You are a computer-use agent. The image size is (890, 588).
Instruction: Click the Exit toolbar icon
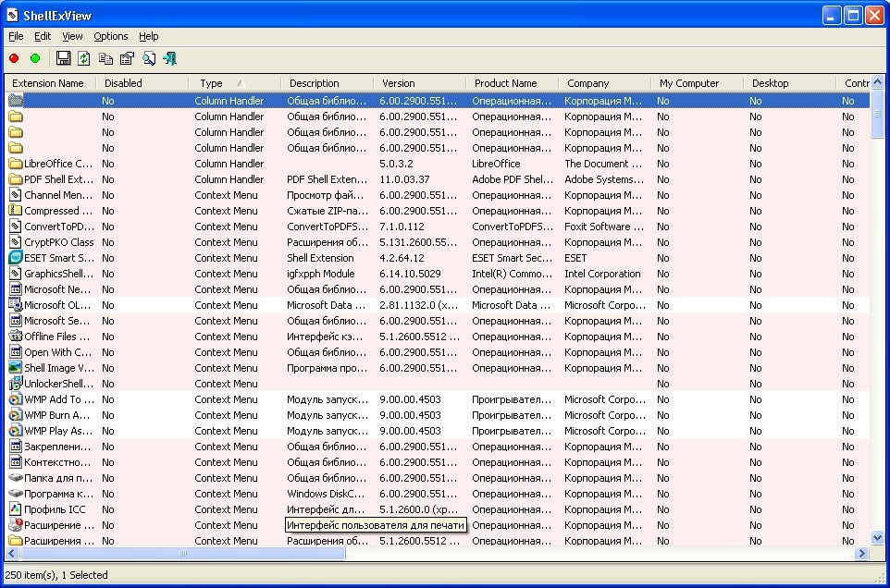(x=169, y=58)
